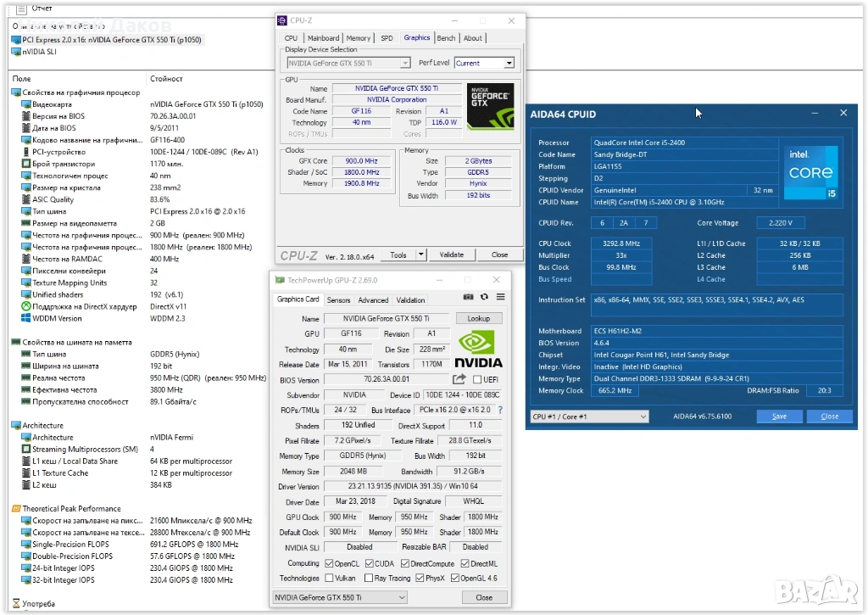868x615 pixels.
Task: Click the GPU-Z screenshot camera icon
Action: click(x=468, y=297)
